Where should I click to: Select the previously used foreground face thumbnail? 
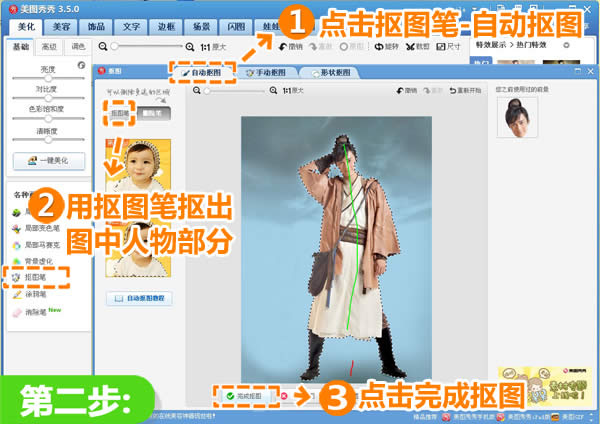pos(517,117)
